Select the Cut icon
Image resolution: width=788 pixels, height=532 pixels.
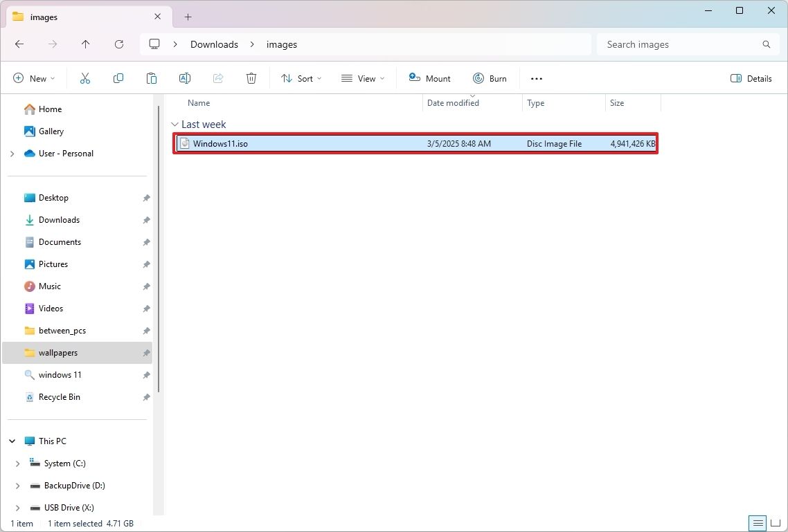click(x=84, y=77)
